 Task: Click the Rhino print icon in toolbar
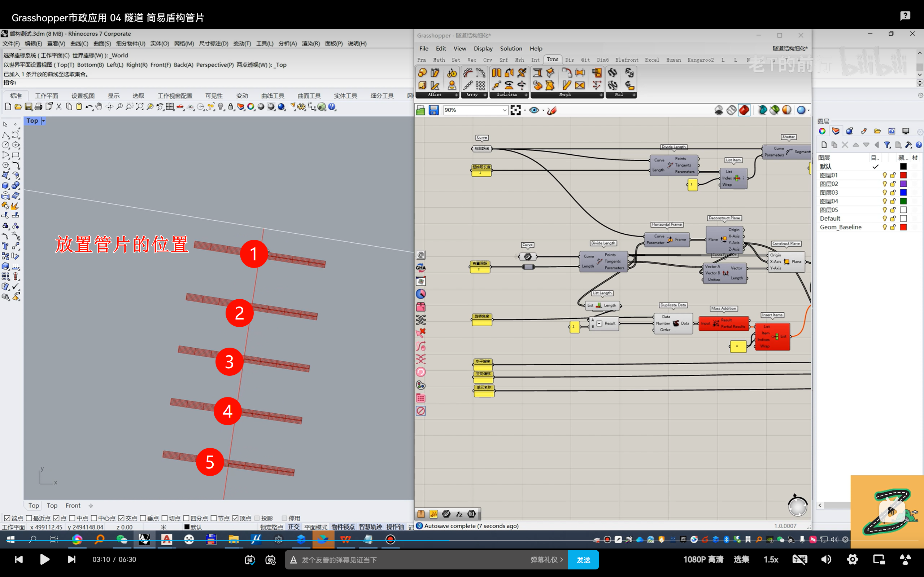[x=39, y=107]
